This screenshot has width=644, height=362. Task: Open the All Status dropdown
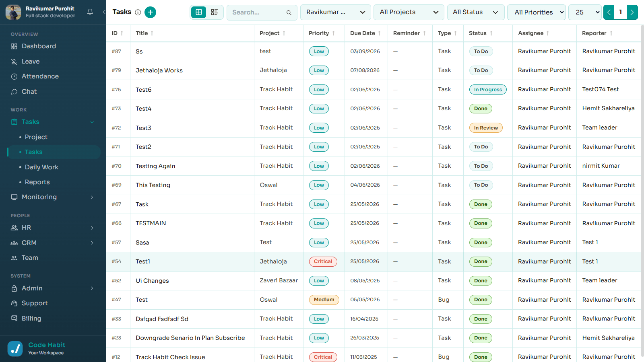(476, 12)
